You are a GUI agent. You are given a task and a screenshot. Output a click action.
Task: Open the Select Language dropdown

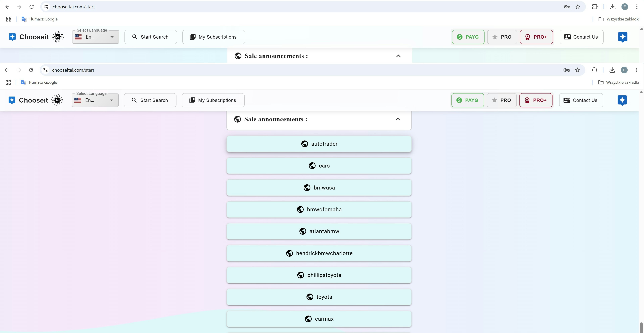point(95,100)
